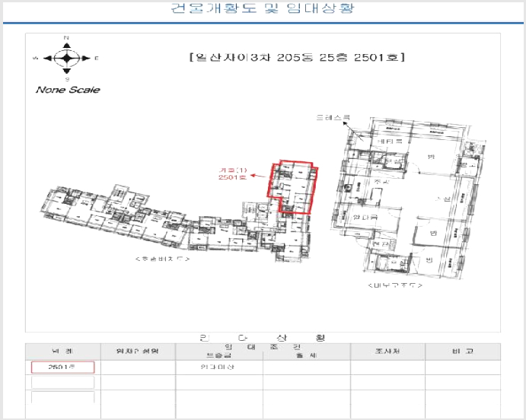Click the '주방' kitchen label
Viewport: 526px width, 420px height.
[x=382, y=182]
